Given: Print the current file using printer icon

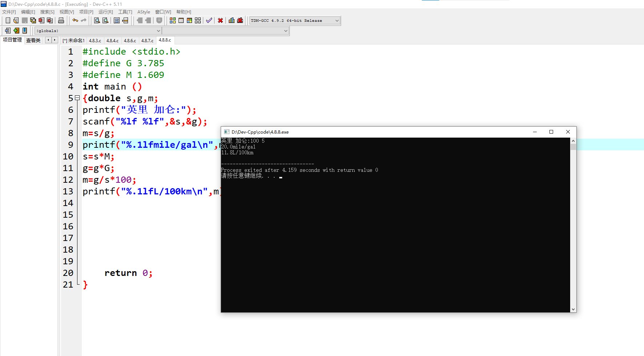Looking at the screenshot, I should [61, 20].
